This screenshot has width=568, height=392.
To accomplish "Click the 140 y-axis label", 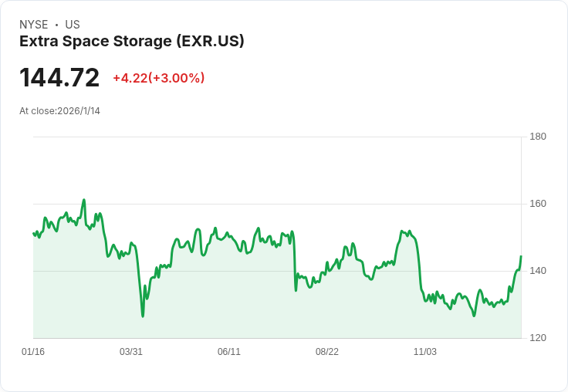I will tap(538, 271).
